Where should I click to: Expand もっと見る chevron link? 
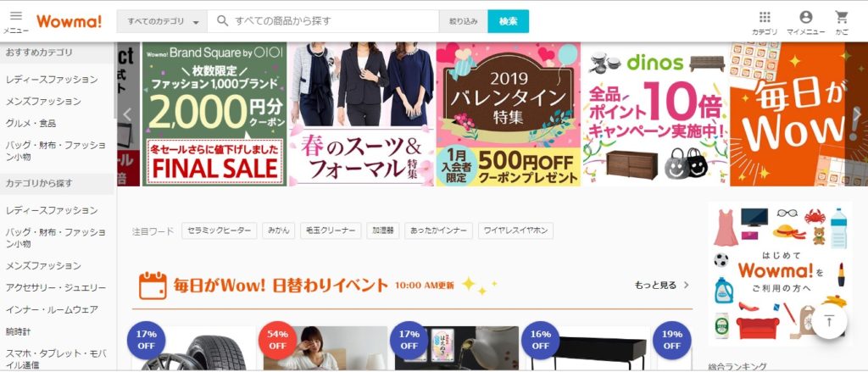click(x=661, y=286)
